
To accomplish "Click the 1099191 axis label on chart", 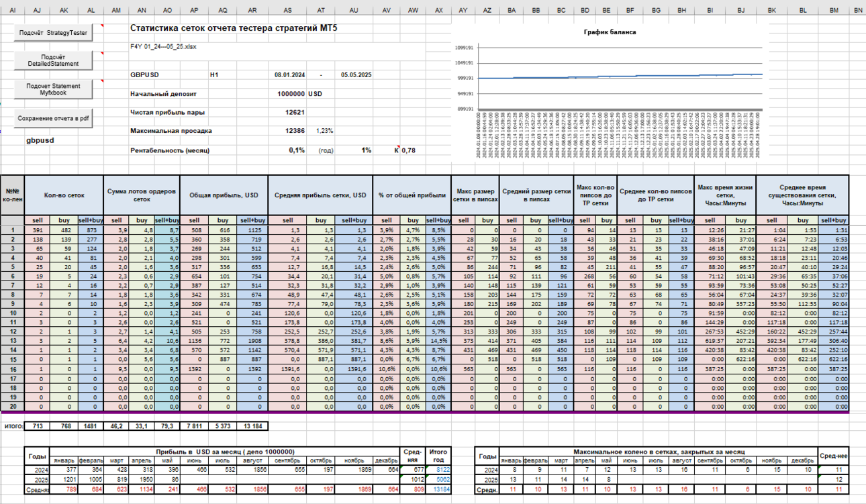I will pyautogui.click(x=465, y=48).
